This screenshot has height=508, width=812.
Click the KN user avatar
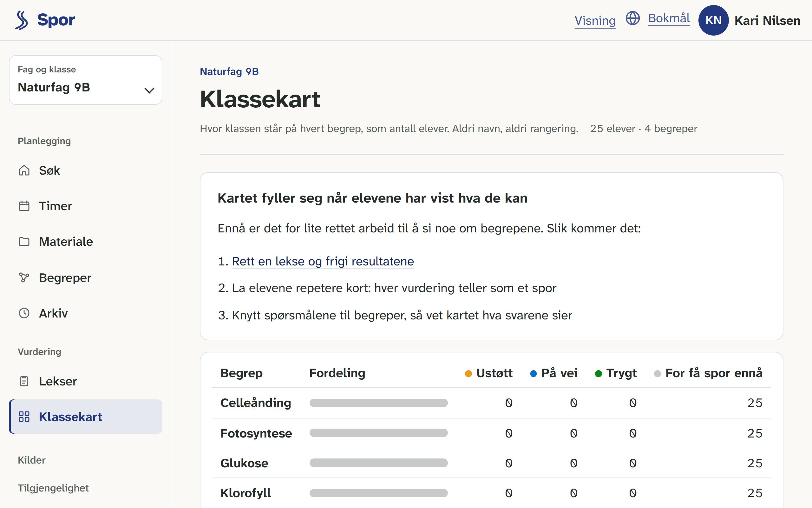(713, 20)
